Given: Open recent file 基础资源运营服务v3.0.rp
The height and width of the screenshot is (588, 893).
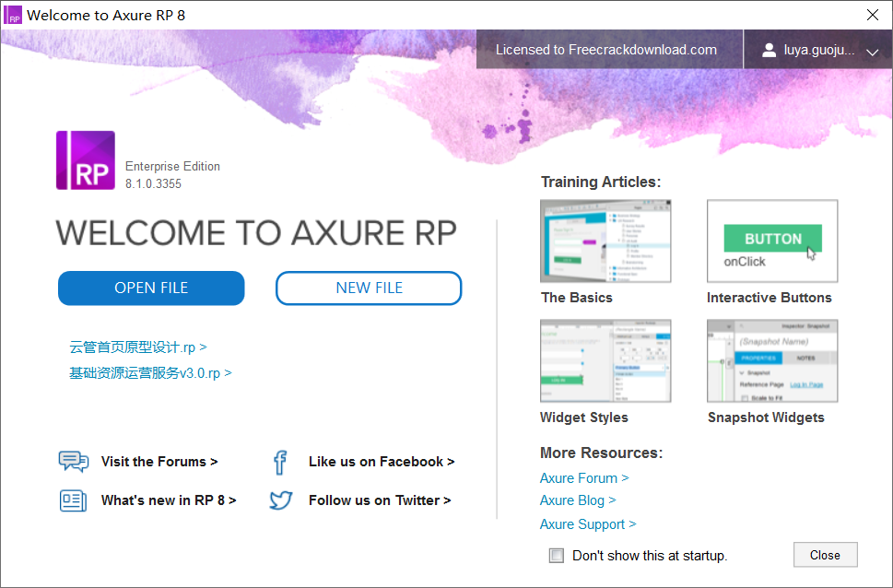Looking at the screenshot, I should (150, 372).
